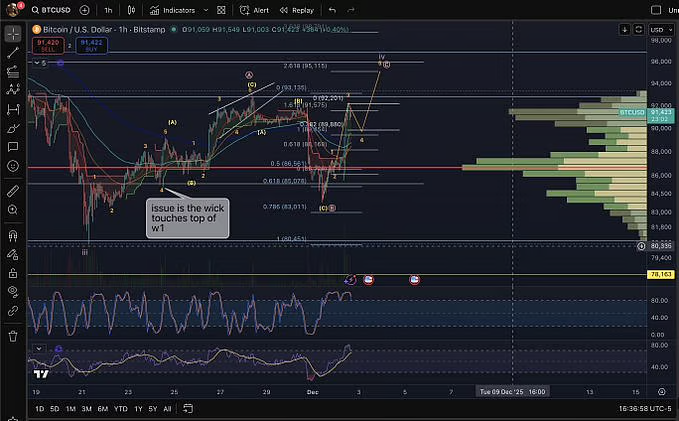Open the 1h timeframe interval dropdown

point(108,10)
